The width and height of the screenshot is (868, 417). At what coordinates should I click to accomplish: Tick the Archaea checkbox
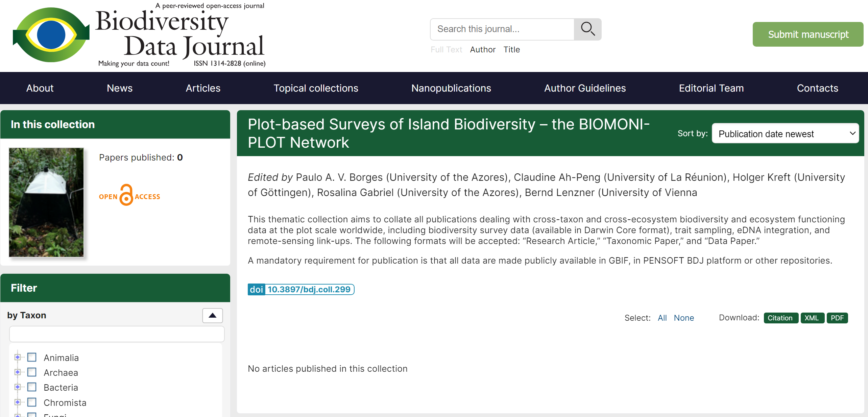(x=32, y=372)
